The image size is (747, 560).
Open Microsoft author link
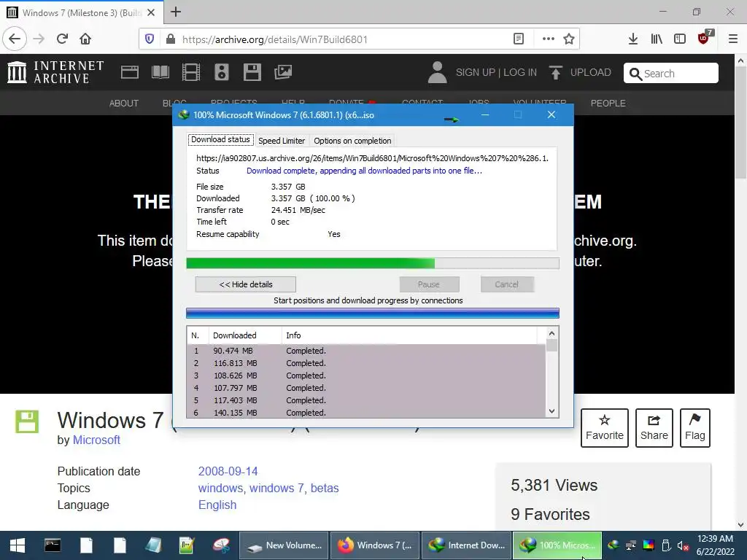pos(96,440)
